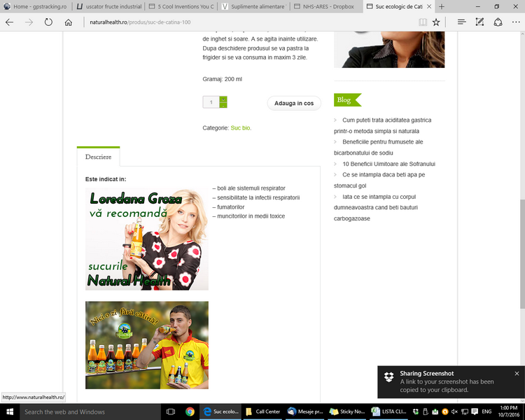The width and height of the screenshot is (525, 420).
Task: Click the vertical page scrollbar thumb
Action: pos(522,253)
